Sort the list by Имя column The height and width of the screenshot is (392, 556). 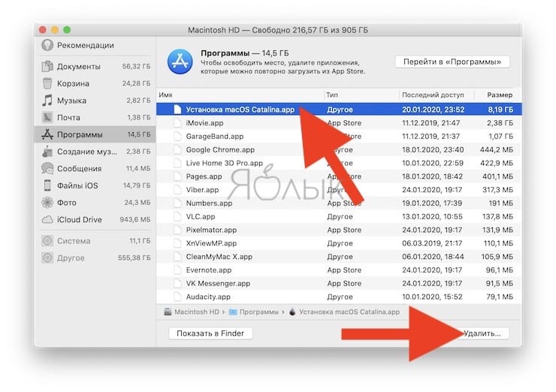(240, 95)
